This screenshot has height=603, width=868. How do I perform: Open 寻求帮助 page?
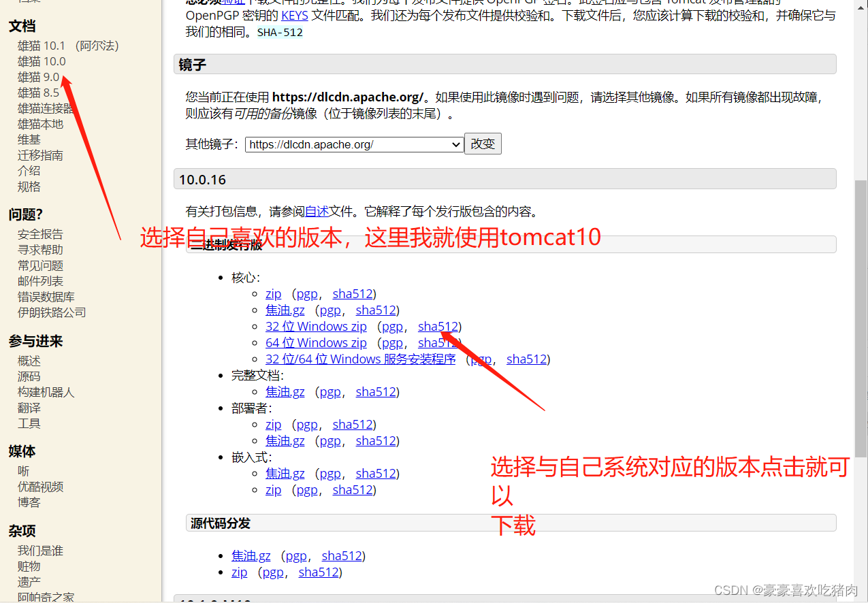click(40, 250)
